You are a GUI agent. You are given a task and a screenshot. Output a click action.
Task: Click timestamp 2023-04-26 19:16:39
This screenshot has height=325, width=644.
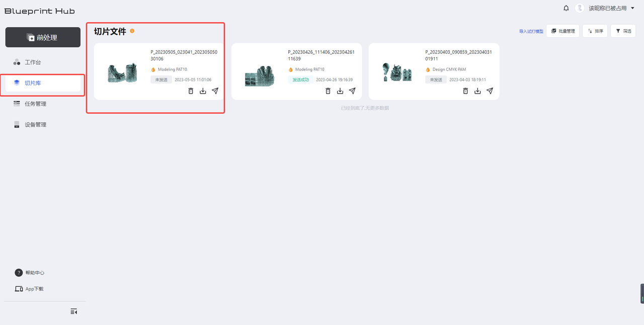[x=334, y=79]
